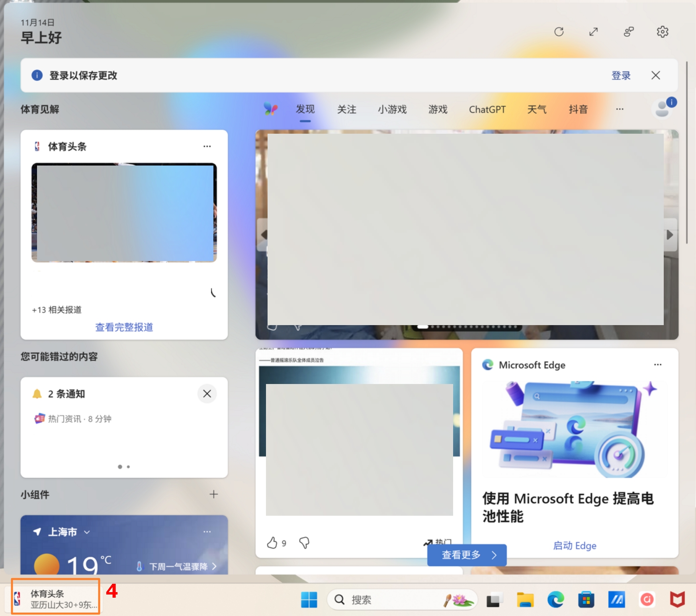Open the account connections icon in header
The image size is (696, 616).
pos(628,32)
